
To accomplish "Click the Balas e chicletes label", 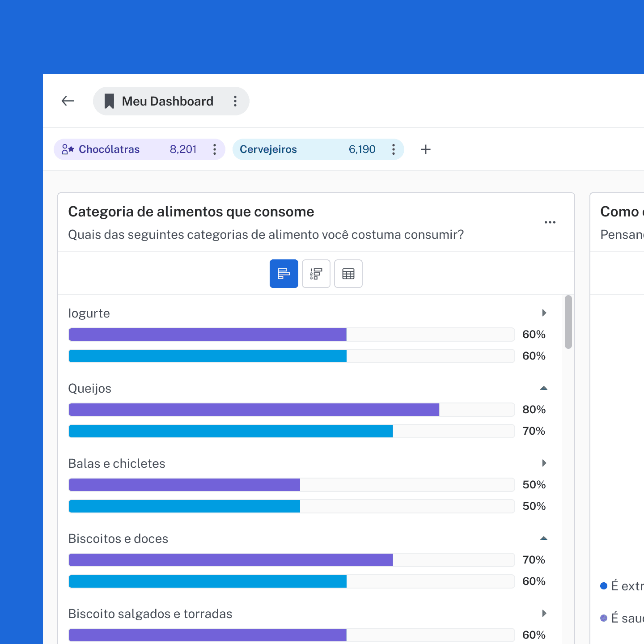I will [x=117, y=463].
